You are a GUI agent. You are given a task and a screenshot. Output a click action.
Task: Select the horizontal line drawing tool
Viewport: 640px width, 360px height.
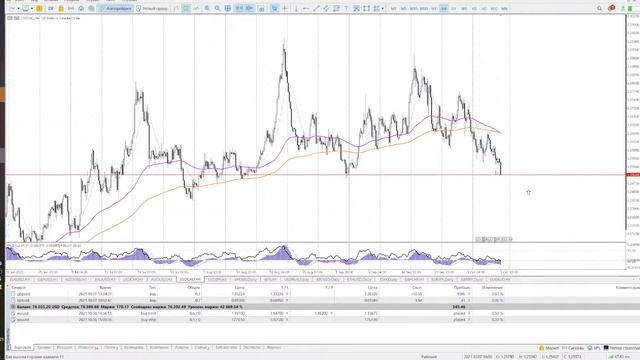306,9
